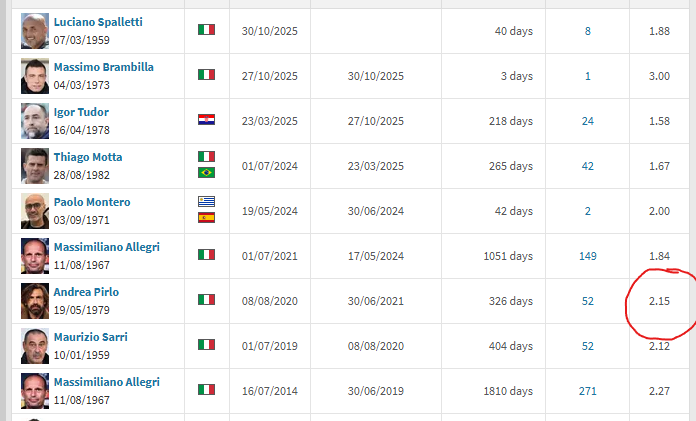Image resolution: width=696 pixels, height=421 pixels.
Task: Open Massimo Brambilla's portrait thumbnail
Action: [35, 76]
